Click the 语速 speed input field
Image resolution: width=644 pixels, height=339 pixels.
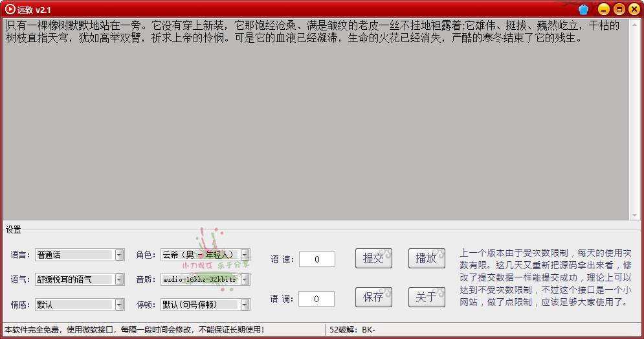coord(317,259)
